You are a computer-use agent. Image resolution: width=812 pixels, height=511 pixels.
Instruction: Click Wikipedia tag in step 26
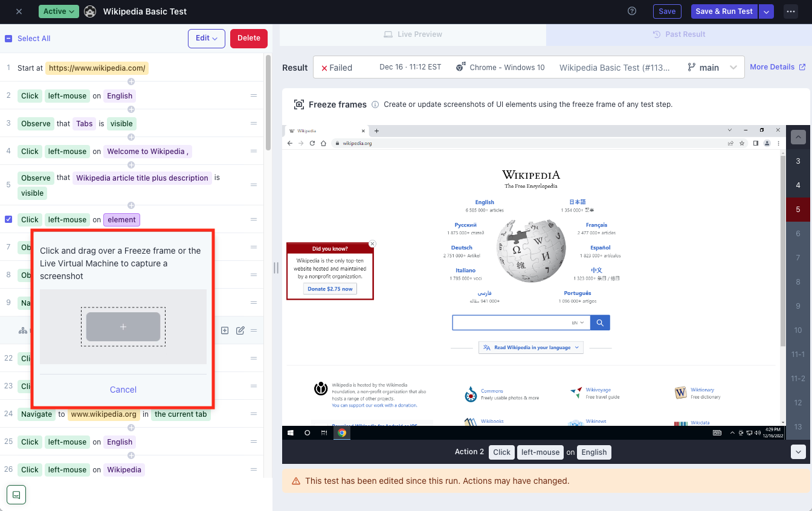click(124, 470)
